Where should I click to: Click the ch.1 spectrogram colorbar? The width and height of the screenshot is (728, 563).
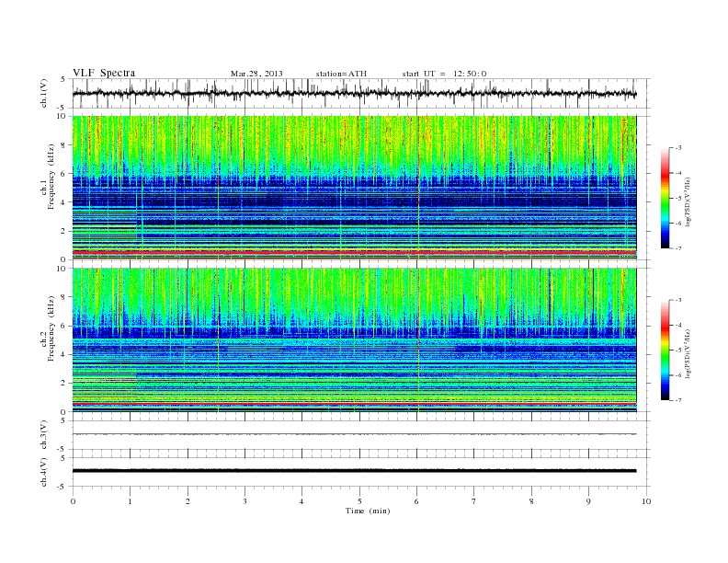[x=665, y=198]
